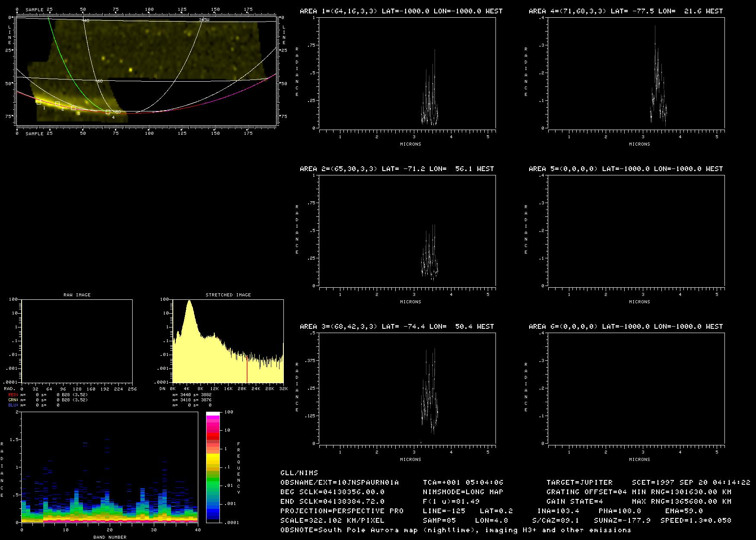Viewport: 756px width, 540px height.
Task: Click the NIMSMODE=LONG MAP label
Action: (x=463, y=492)
